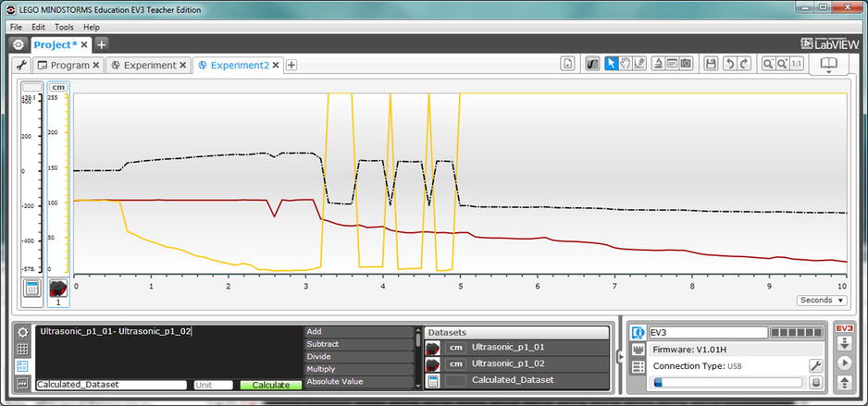The image size is (868, 406).
Task: Click the green Calculate button
Action: [x=271, y=385]
